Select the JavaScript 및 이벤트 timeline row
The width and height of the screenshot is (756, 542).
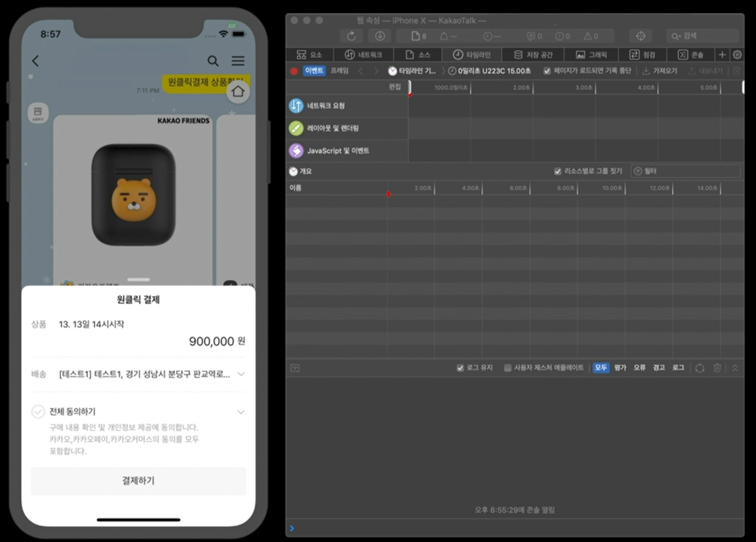pyautogui.click(x=347, y=151)
